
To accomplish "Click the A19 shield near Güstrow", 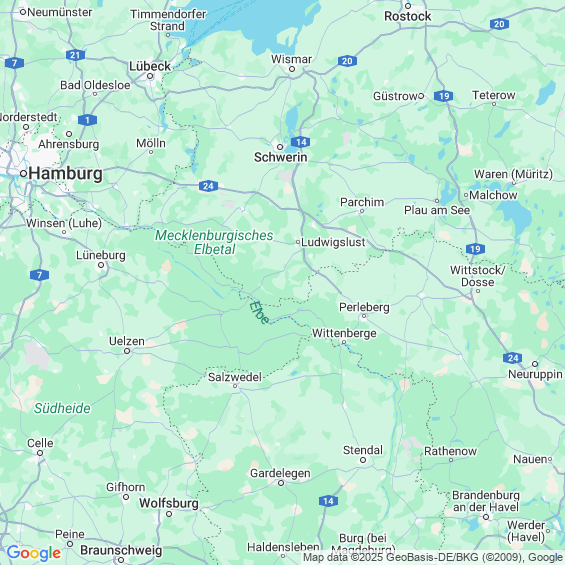I will [444, 96].
